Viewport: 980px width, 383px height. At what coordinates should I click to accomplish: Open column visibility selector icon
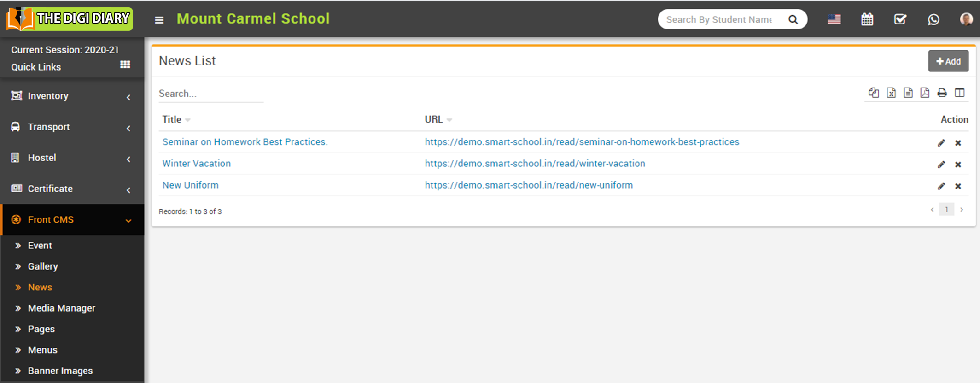(x=960, y=93)
